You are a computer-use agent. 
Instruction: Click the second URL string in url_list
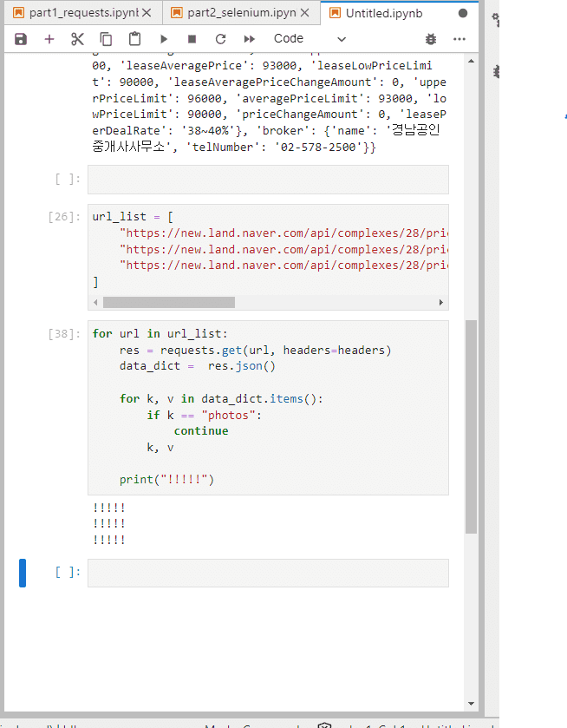[x=284, y=249]
